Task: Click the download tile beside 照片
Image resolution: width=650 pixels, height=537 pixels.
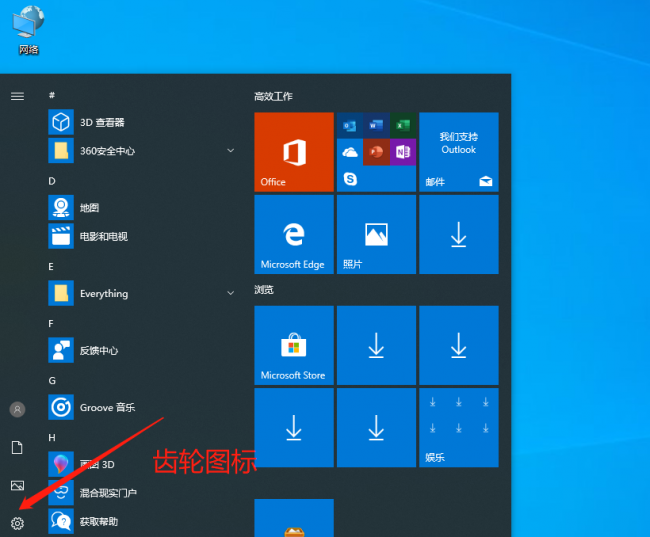Action: click(x=459, y=234)
